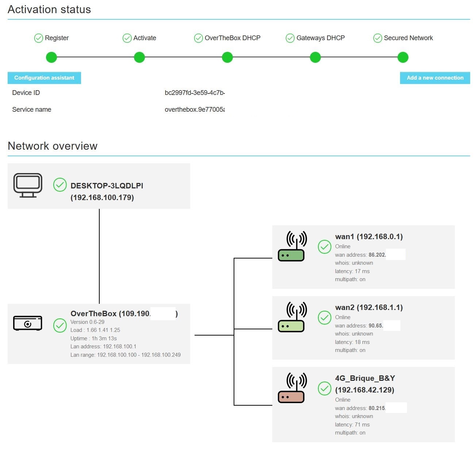The width and height of the screenshot is (476, 467).
Task: Click the 4G_Brique_B&Y status checkmark
Action: tap(325, 388)
